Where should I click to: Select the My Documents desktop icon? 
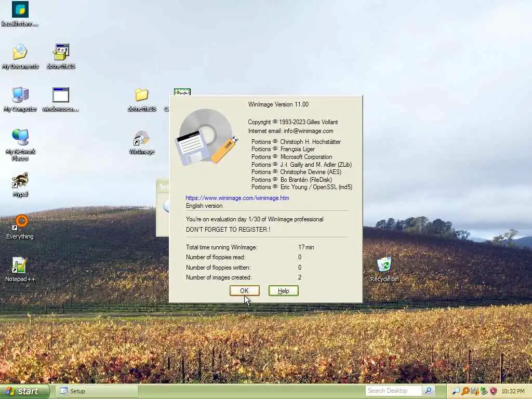pos(20,57)
